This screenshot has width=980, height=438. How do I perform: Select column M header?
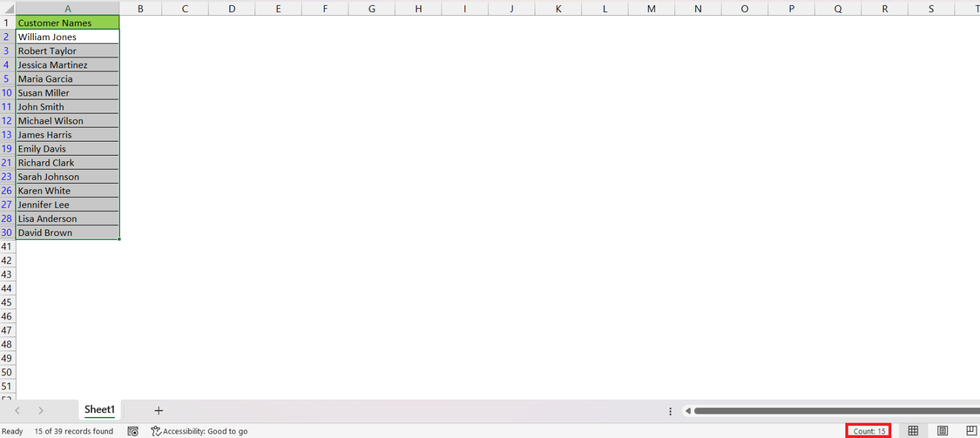(651, 8)
